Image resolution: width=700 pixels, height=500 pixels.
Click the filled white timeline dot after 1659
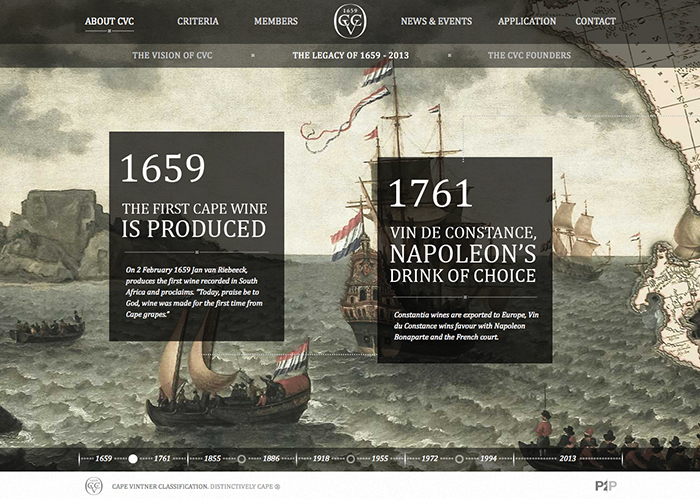pos(133,458)
